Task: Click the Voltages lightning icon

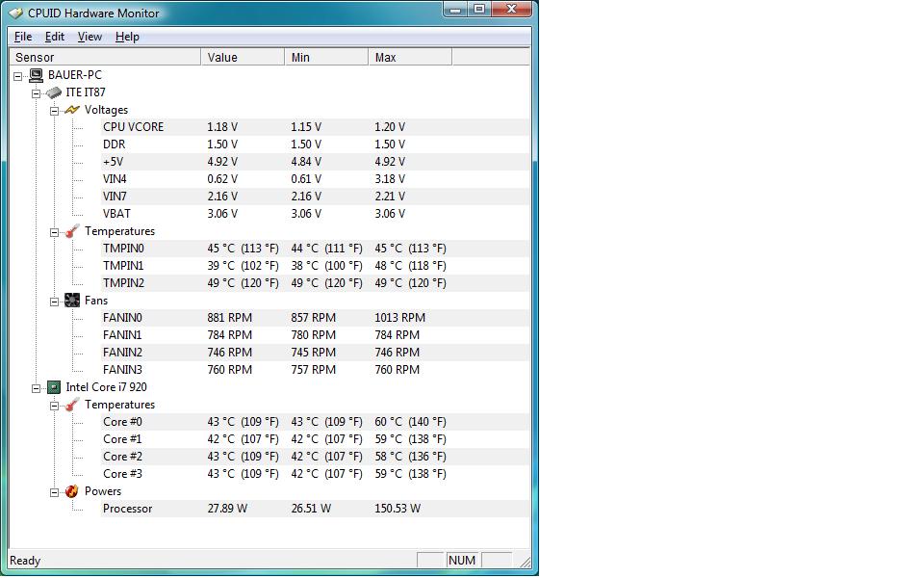Action: [x=72, y=110]
